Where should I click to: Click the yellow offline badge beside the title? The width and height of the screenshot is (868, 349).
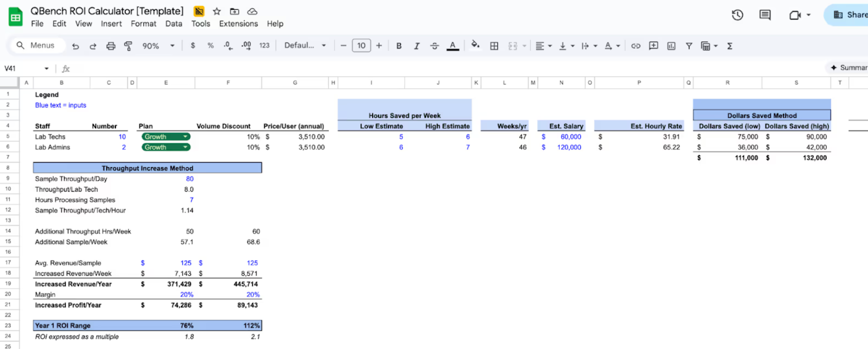point(199,11)
